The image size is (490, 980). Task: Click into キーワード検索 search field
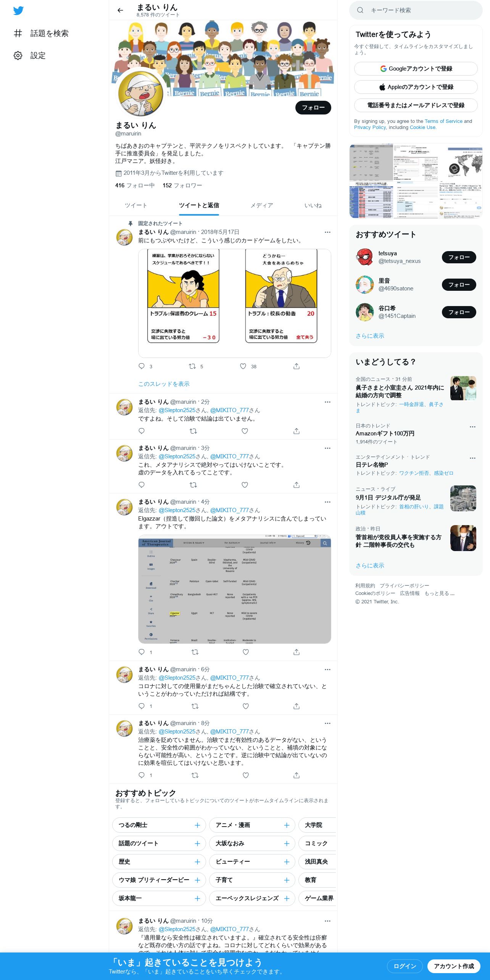coord(416,10)
